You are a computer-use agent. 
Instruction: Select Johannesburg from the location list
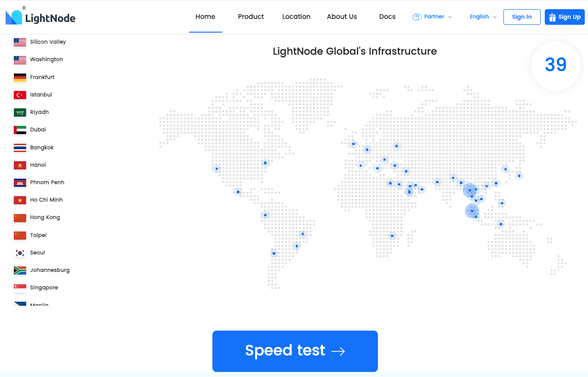point(50,270)
